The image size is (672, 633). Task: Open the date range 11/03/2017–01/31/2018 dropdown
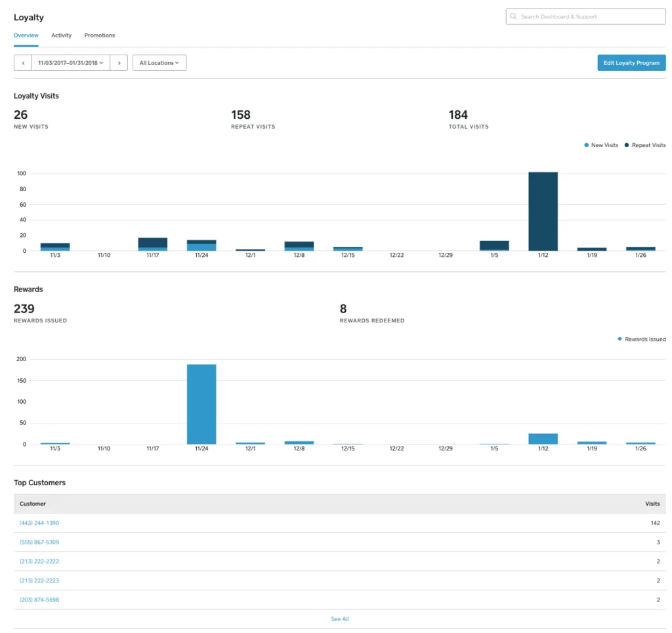pyautogui.click(x=71, y=62)
